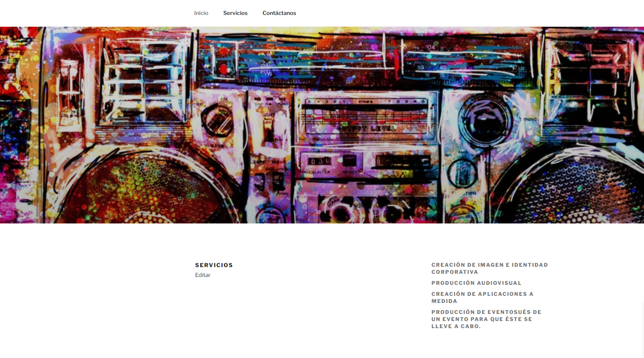This screenshot has width=644, height=358.
Task: Open Creación de imagen e identidad corporativa
Action: pos(490,268)
